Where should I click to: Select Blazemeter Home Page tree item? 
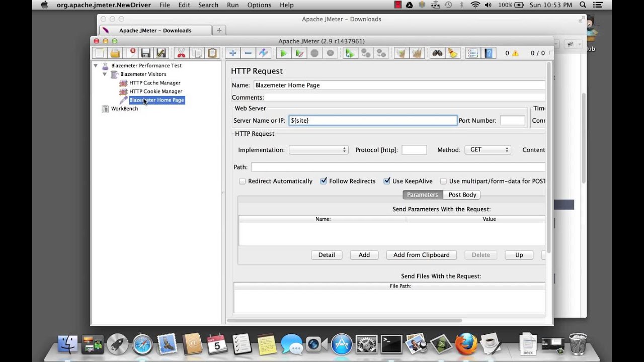156,100
